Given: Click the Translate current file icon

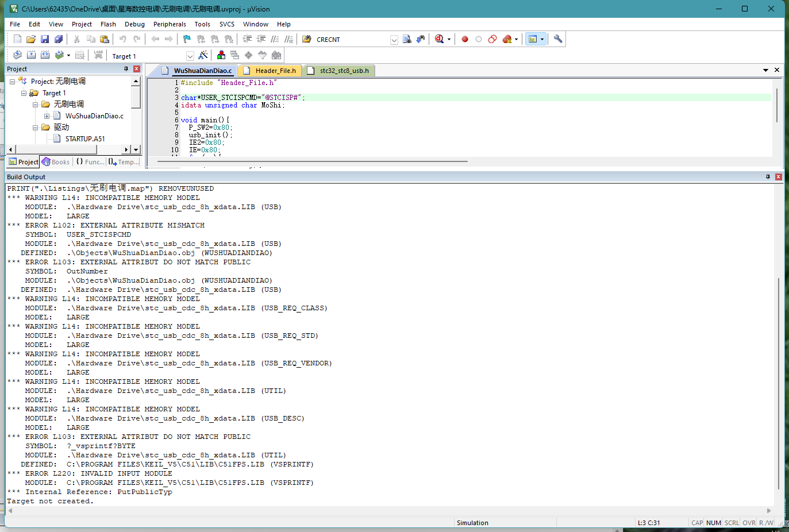Looking at the screenshot, I should (17, 55).
